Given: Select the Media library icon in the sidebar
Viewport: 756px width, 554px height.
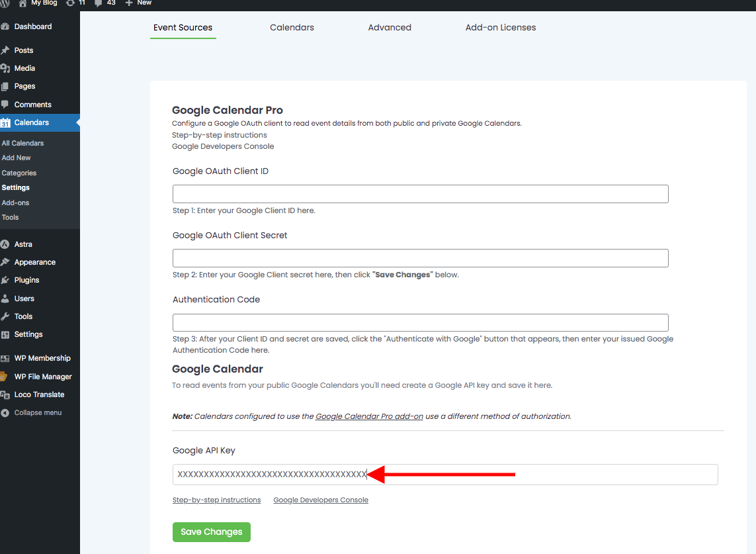Looking at the screenshot, I should coord(7,68).
